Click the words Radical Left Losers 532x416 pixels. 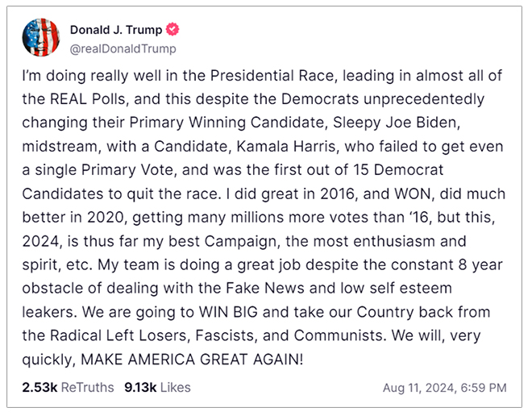pyautogui.click(x=120, y=335)
